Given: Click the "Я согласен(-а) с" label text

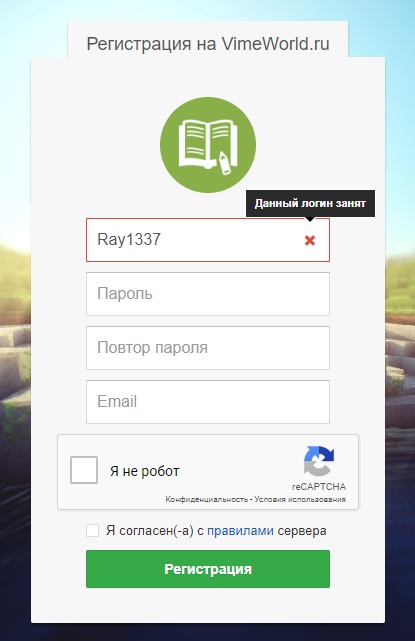Looking at the screenshot, I should click(155, 531).
